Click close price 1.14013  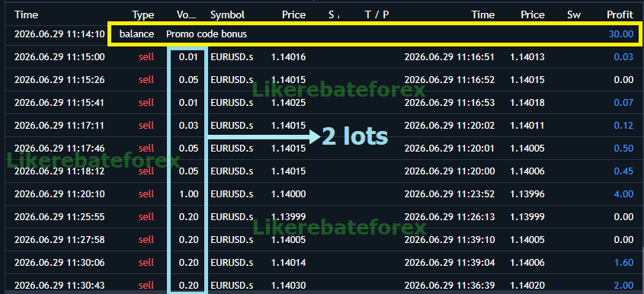[x=527, y=57]
